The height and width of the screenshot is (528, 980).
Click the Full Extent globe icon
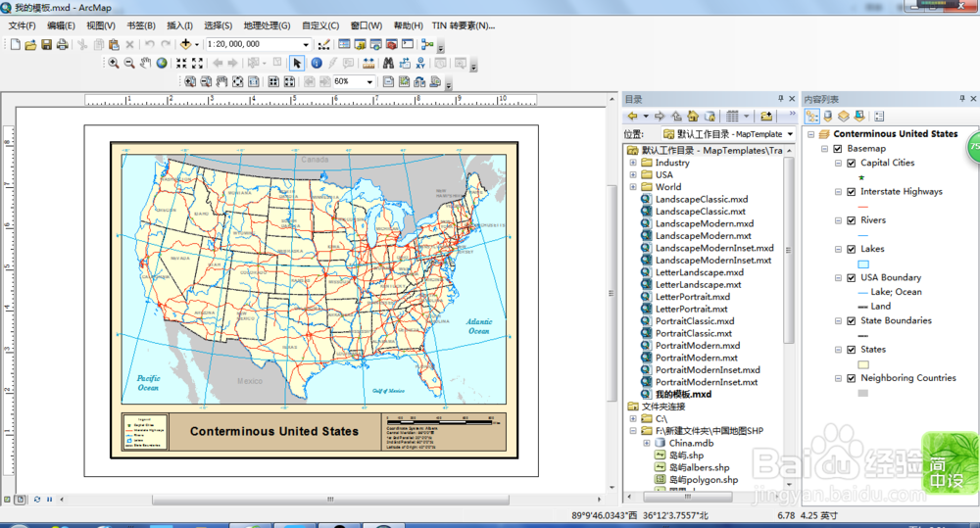162,63
